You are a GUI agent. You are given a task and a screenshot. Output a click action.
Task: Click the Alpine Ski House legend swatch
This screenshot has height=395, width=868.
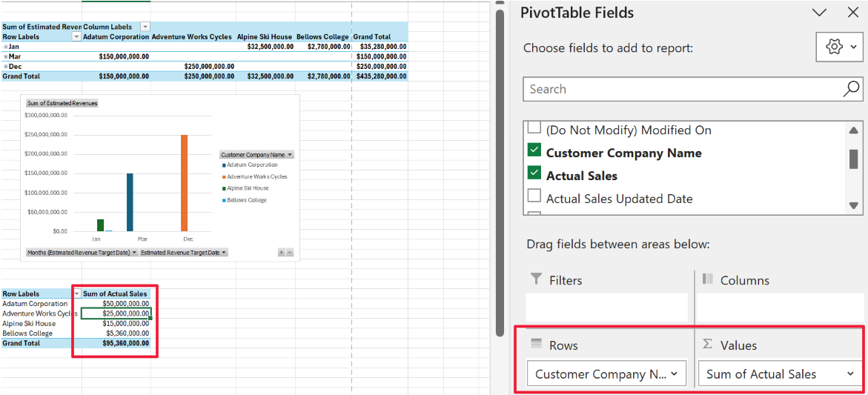point(224,188)
